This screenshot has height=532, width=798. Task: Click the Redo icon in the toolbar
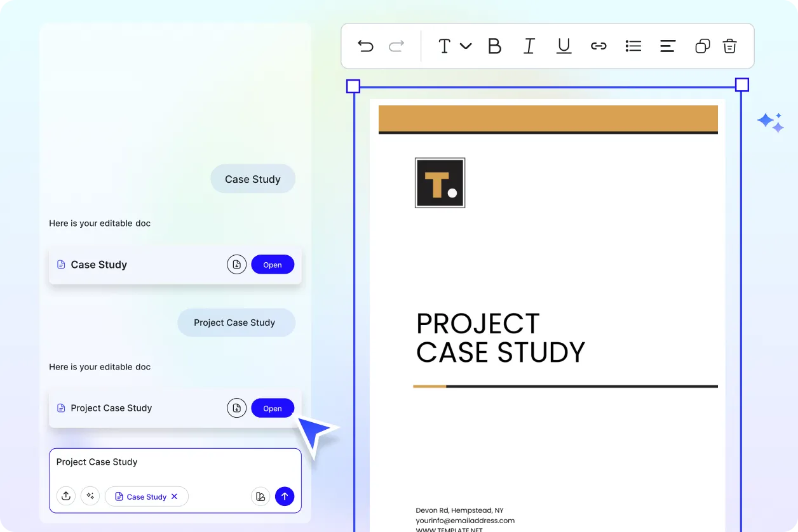pos(396,46)
